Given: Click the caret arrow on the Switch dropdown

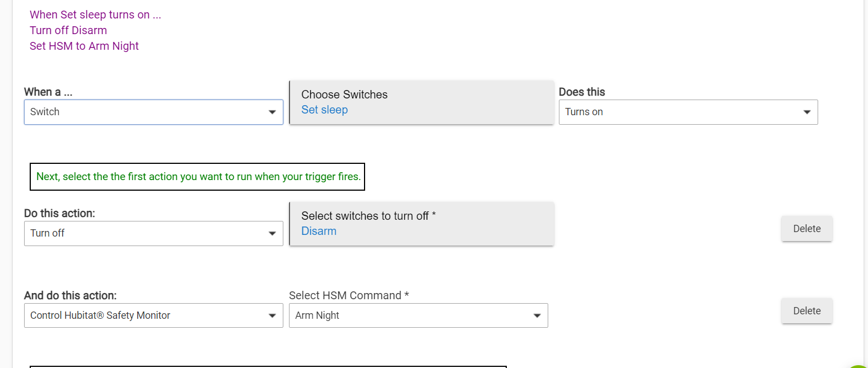Looking at the screenshot, I should [272, 112].
